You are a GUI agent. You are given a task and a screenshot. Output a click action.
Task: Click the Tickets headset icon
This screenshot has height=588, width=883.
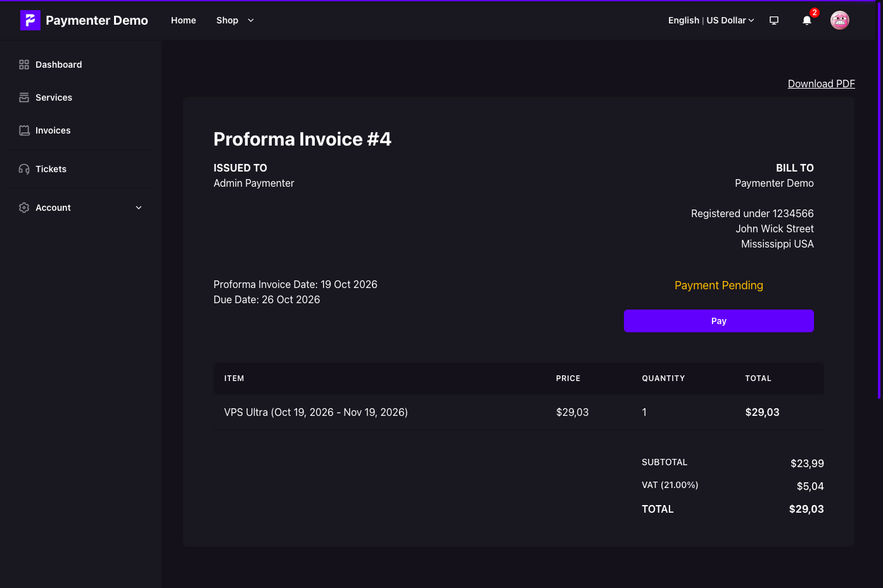click(24, 169)
